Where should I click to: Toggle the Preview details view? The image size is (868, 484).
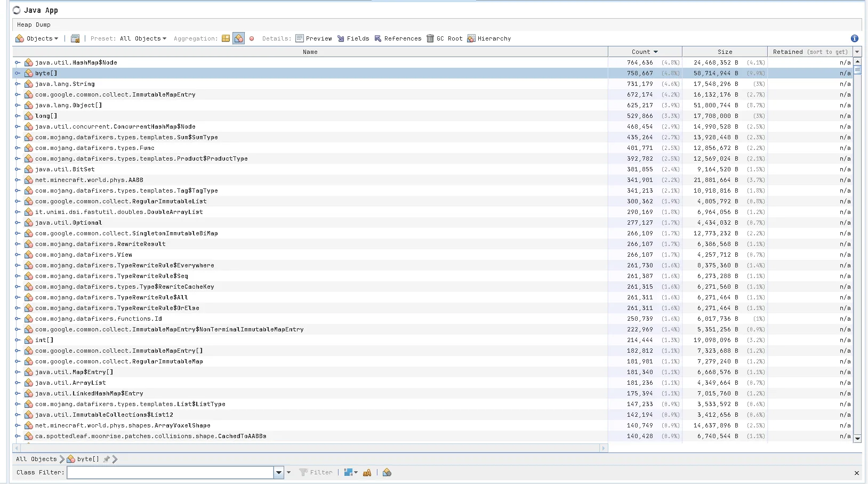tap(314, 38)
